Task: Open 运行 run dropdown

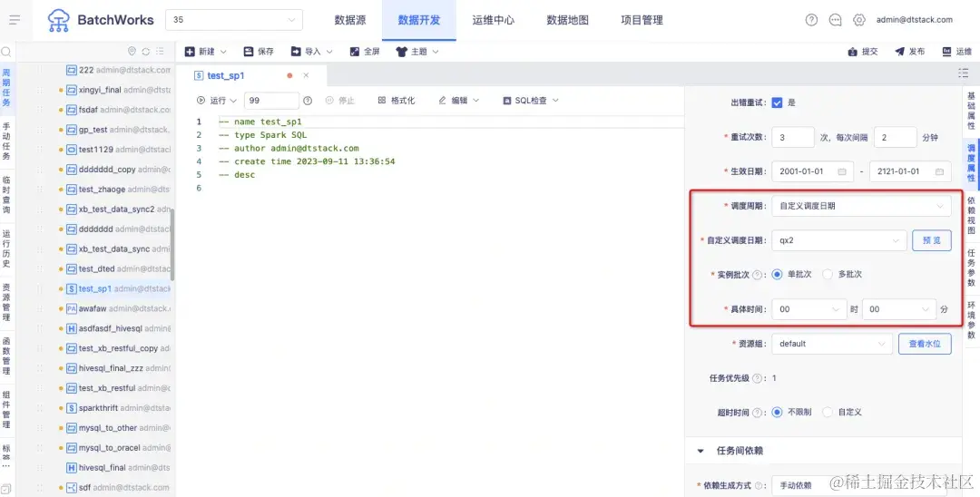Action: coord(217,101)
